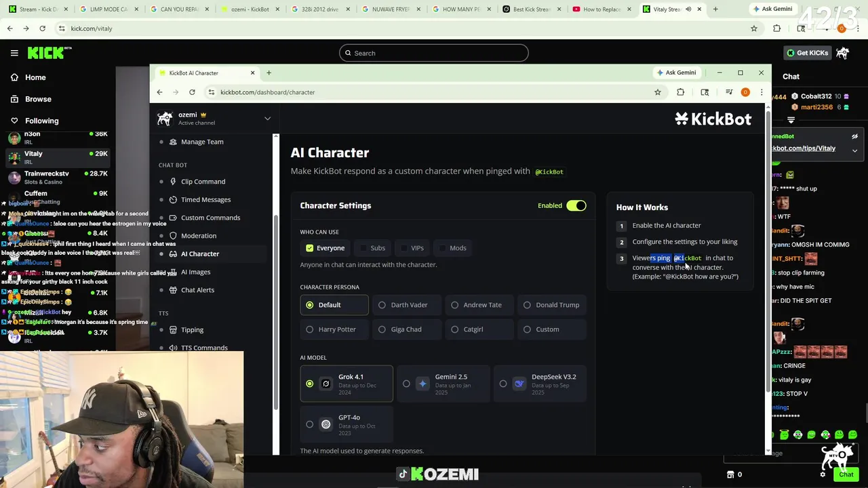Open Clip Command settings
The height and width of the screenshot is (488, 868).
pyautogui.click(x=203, y=182)
